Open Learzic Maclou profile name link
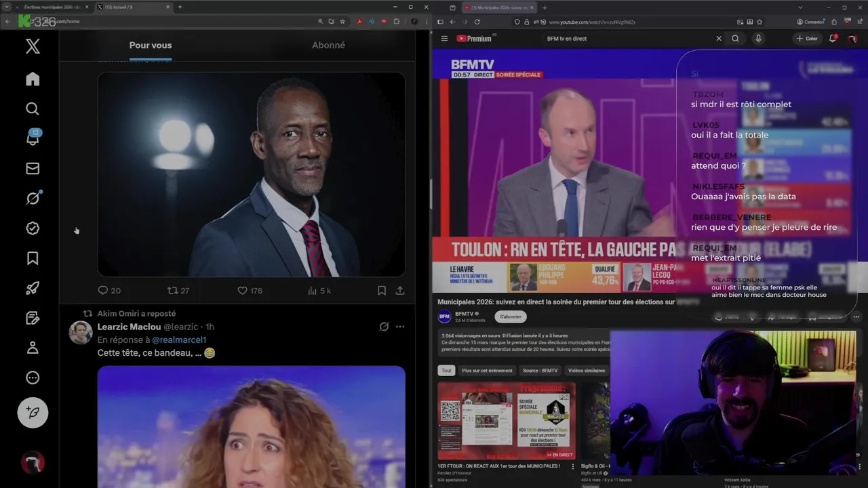 pos(129,327)
